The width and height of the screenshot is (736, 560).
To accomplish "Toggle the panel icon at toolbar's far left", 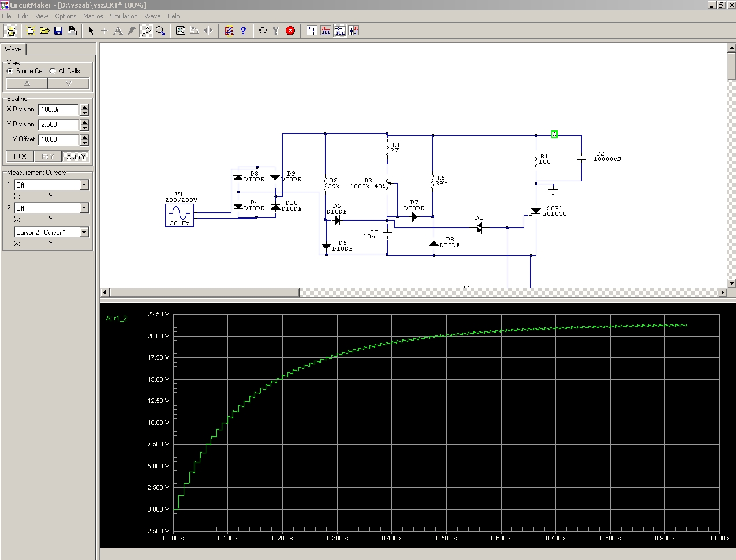I will tap(10, 31).
